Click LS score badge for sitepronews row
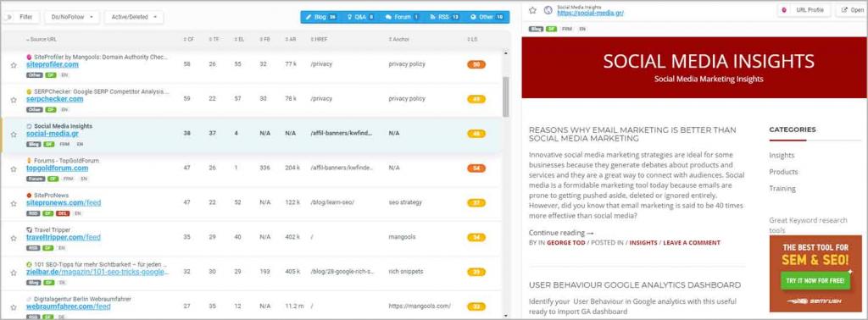The height and width of the screenshot is (320, 868). pyautogui.click(x=476, y=203)
